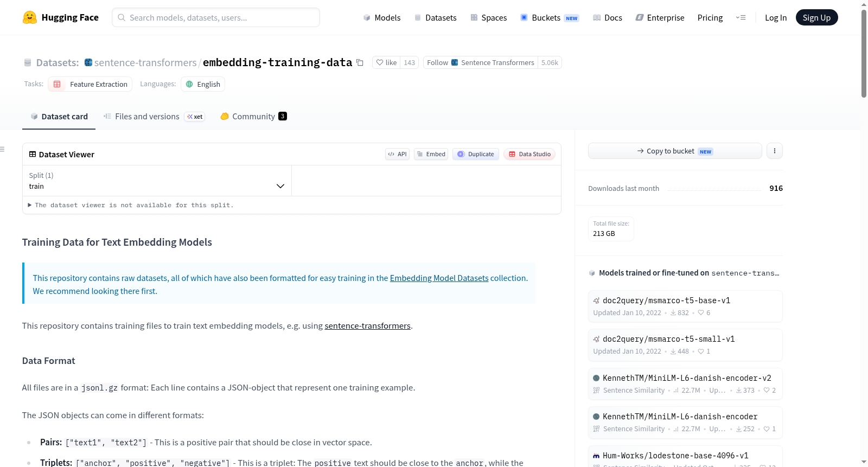The height and width of the screenshot is (467, 868).
Task: Click the Feature Extraction task tag
Action: click(90, 84)
